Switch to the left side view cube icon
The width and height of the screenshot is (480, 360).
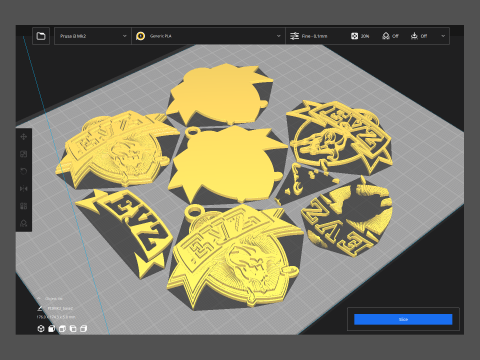[73, 329]
